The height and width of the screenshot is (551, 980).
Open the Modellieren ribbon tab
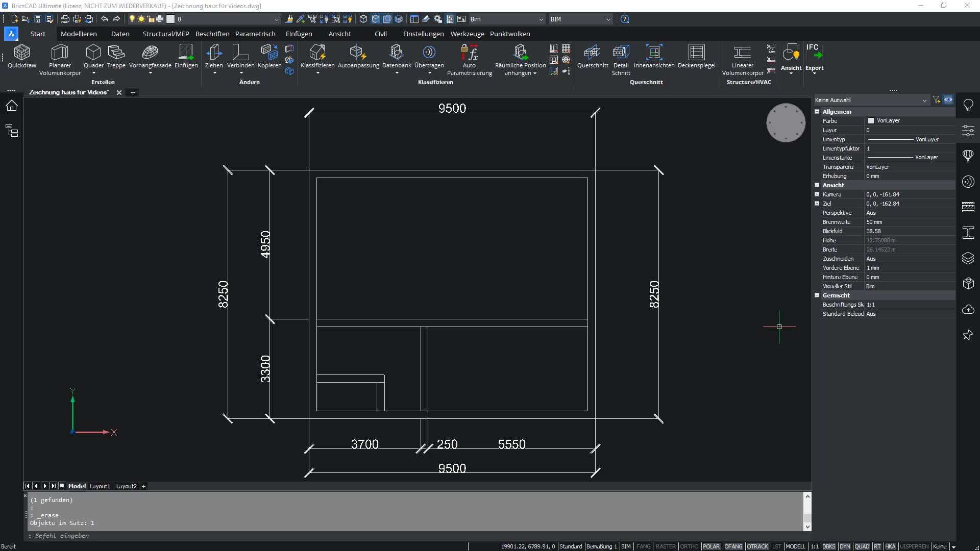click(79, 34)
